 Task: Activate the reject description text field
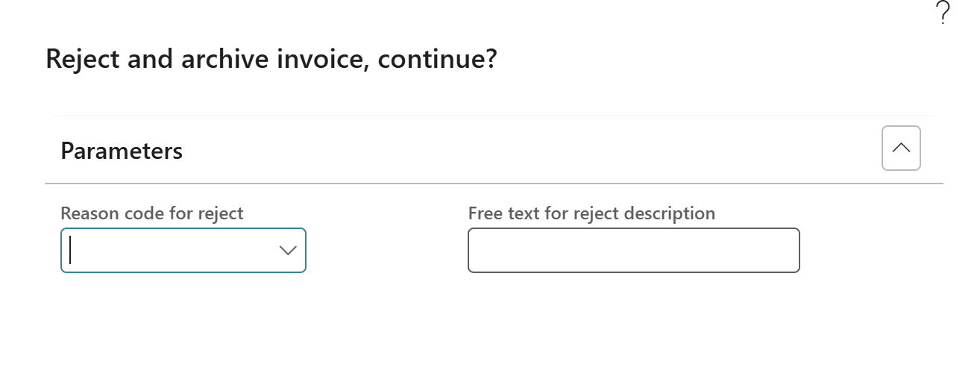(x=634, y=250)
